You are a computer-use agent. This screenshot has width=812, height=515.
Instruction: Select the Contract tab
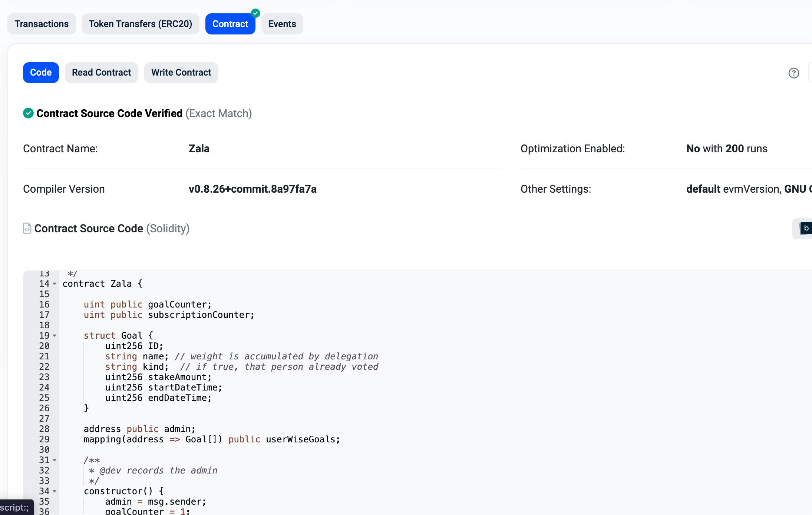pos(230,24)
